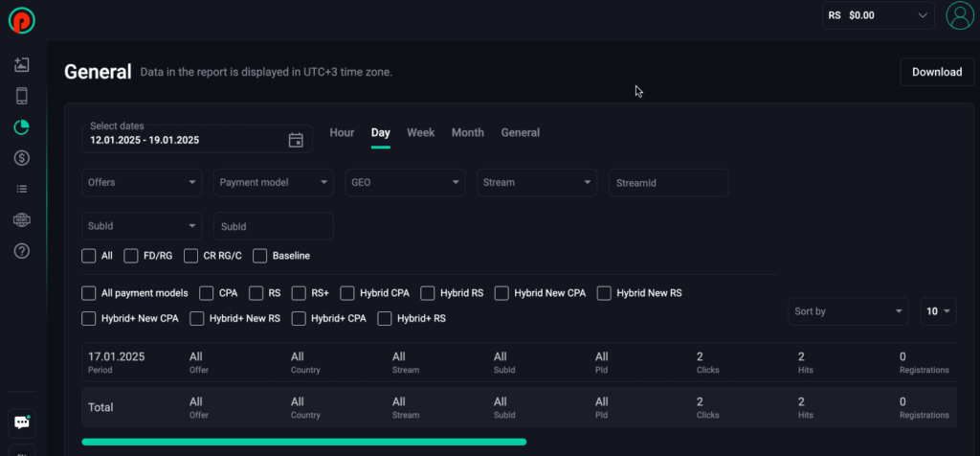Expand the Offers dropdown
This screenshot has width=980, height=456.
click(142, 182)
